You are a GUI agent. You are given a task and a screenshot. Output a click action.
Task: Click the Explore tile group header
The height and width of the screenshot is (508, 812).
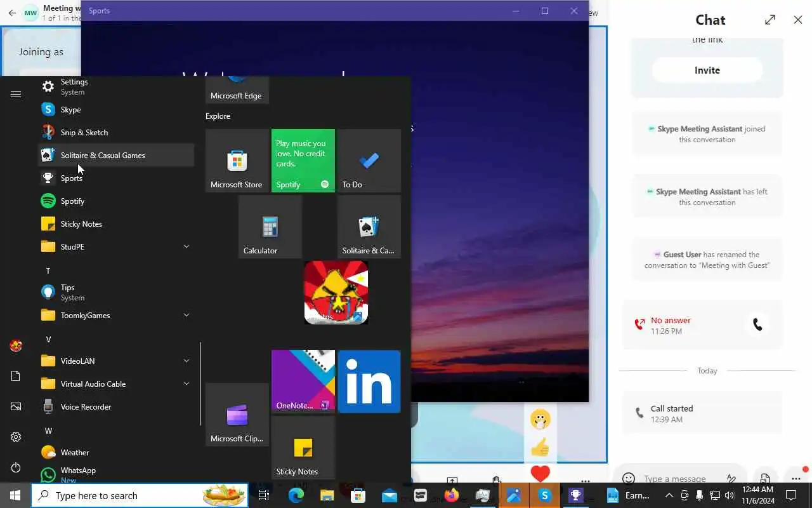[x=218, y=116]
